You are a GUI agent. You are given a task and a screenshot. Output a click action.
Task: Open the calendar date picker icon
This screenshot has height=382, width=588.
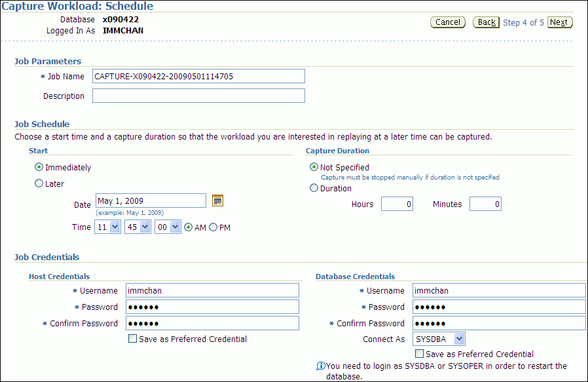(218, 201)
